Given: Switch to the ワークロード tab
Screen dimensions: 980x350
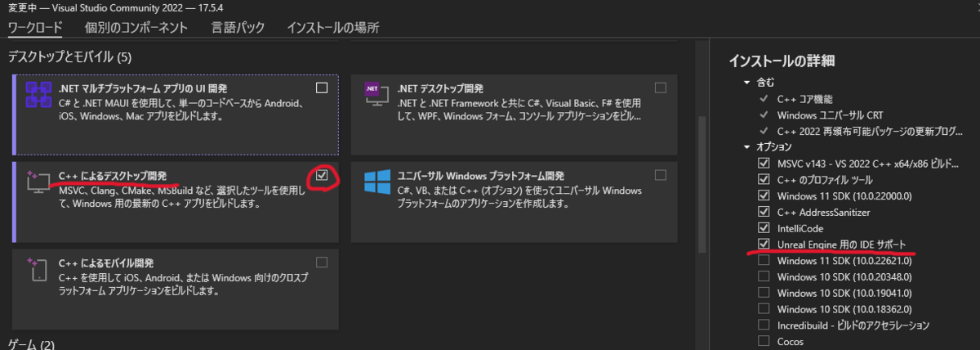Looking at the screenshot, I should coord(35,27).
